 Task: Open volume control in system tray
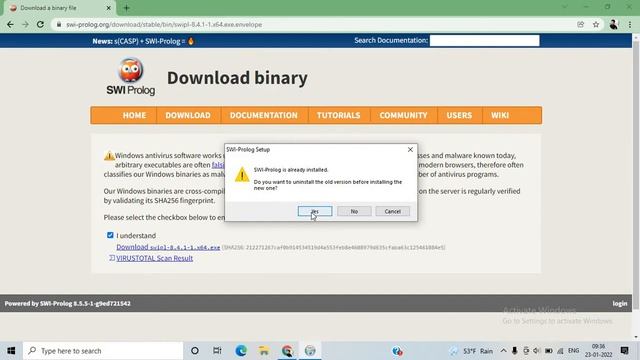537,351
